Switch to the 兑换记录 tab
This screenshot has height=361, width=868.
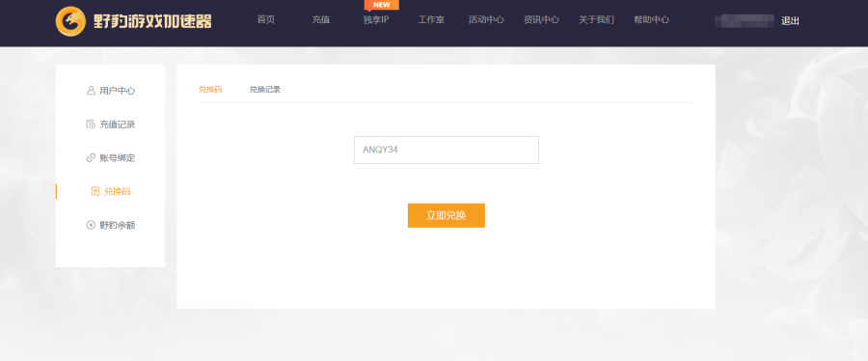(x=264, y=90)
